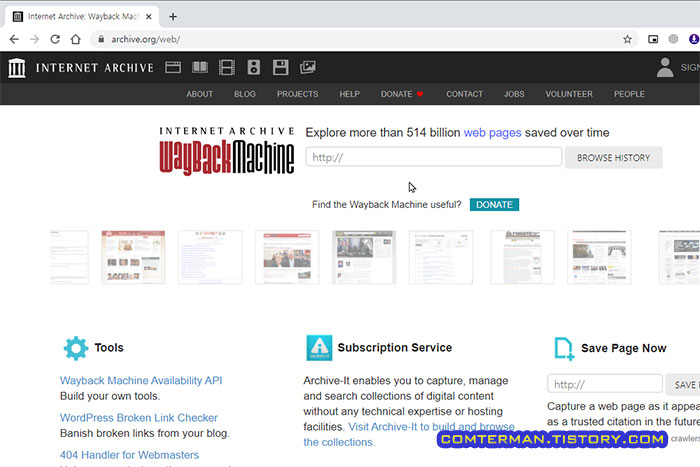View site info via padlock icon

[101, 39]
